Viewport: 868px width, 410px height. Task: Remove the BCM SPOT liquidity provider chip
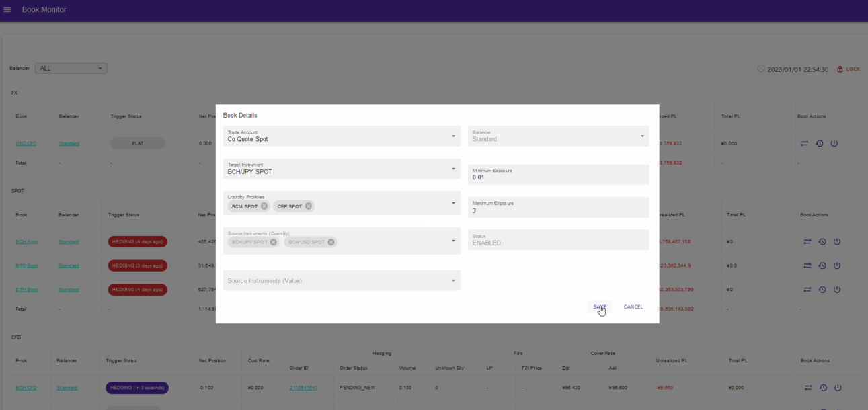(x=264, y=206)
